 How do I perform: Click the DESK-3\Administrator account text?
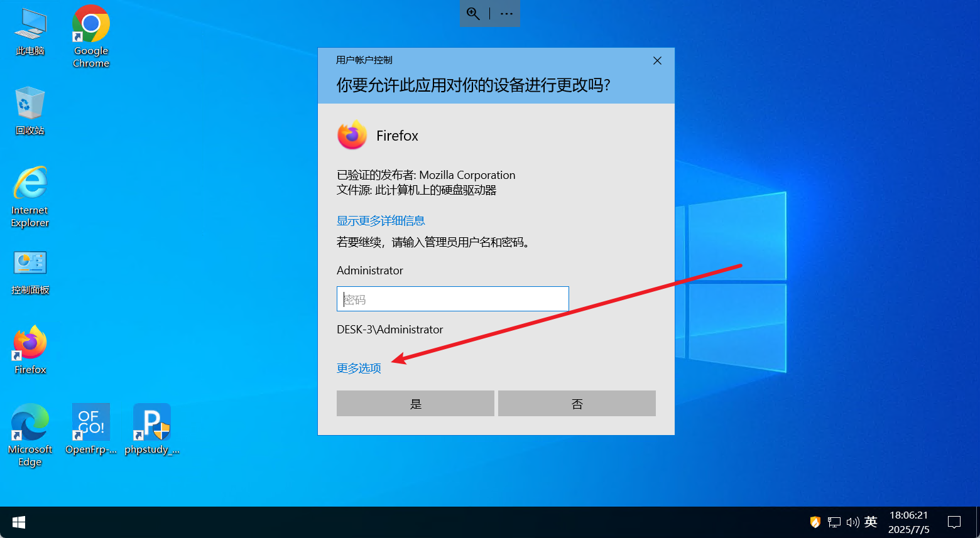pyautogui.click(x=390, y=330)
